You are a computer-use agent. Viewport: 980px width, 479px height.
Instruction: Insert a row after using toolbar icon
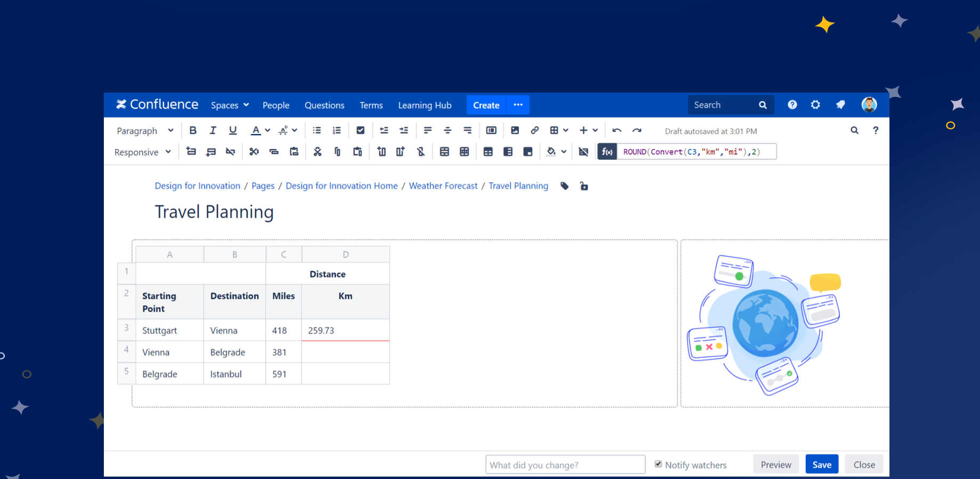coord(211,152)
